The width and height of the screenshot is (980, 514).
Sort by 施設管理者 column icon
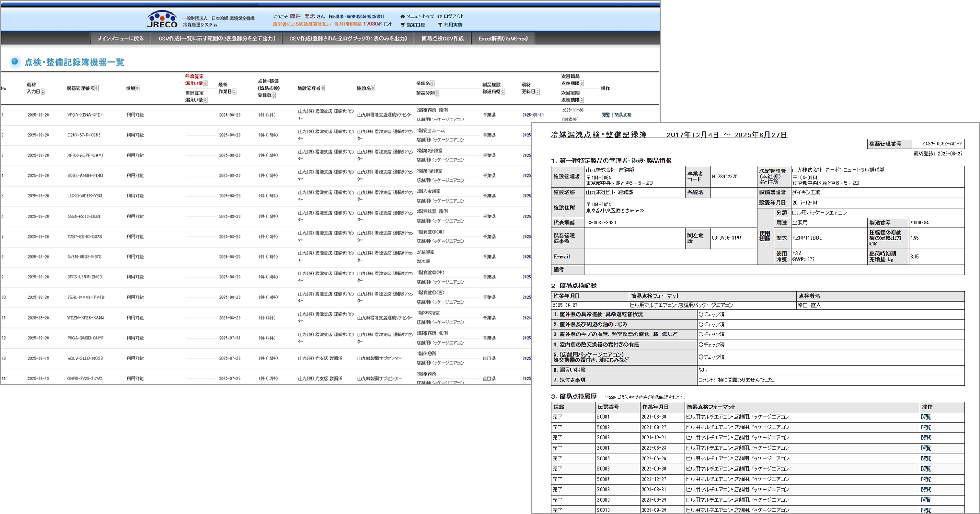point(323,88)
